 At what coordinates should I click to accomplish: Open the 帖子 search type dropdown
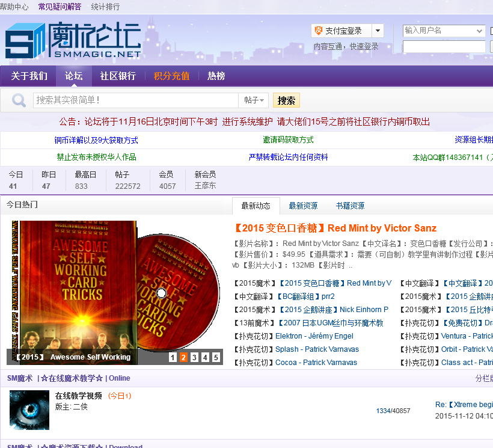254,100
